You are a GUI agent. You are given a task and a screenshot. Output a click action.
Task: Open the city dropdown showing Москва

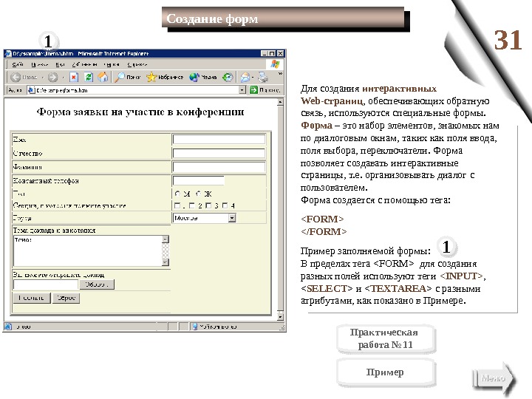click(x=232, y=218)
